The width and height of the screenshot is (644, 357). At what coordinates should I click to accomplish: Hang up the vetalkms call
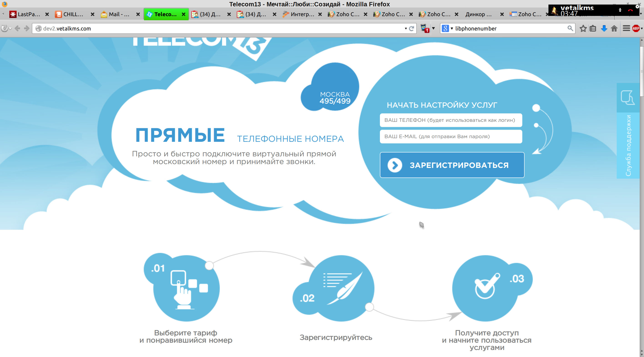coord(630,10)
